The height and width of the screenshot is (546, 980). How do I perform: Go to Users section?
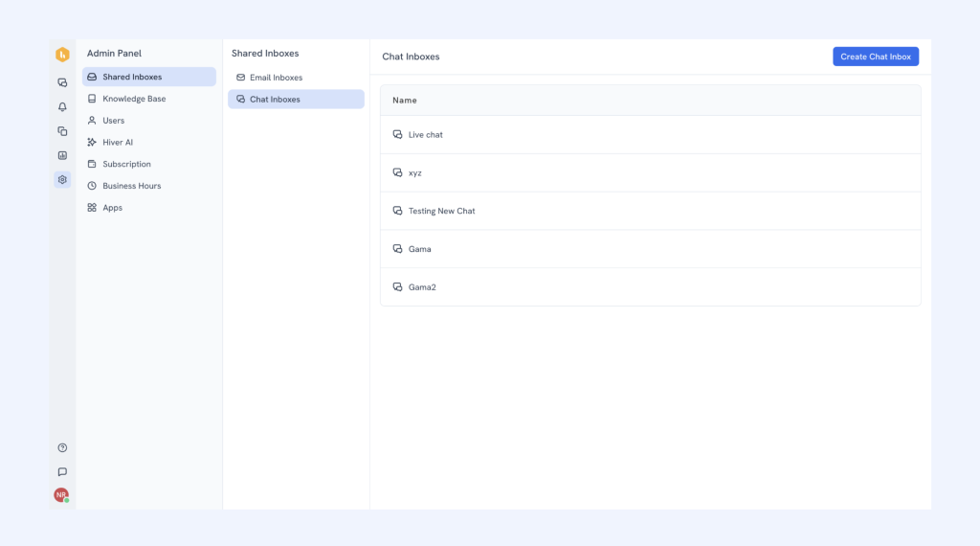[x=113, y=121]
